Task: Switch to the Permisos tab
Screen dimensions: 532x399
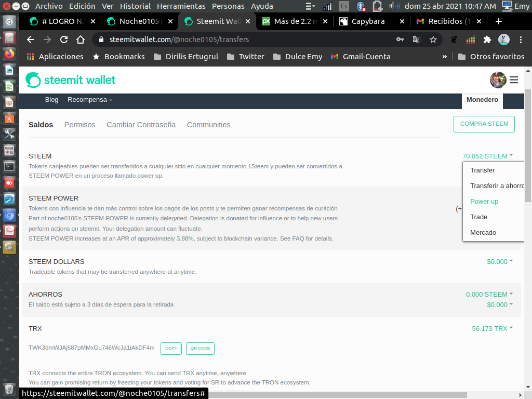Action: [79, 125]
